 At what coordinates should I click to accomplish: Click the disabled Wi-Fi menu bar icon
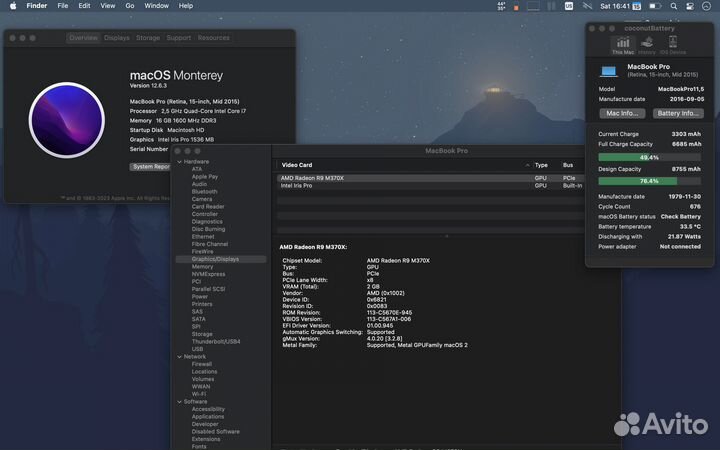tap(587, 6)
